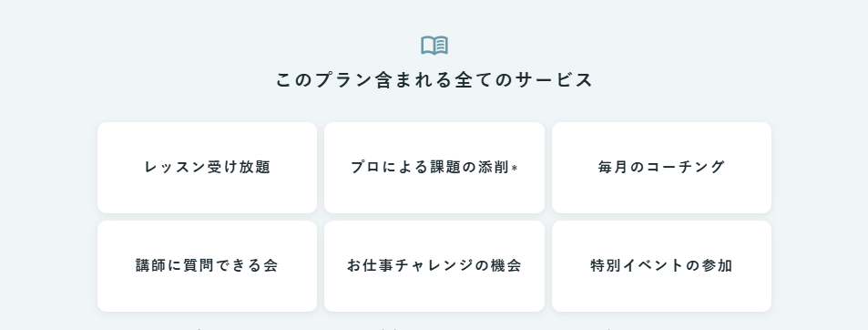Screen dimensions: 868x330
Task: Open the お仕事チャレンジの機会 card
Action: point(434,266)
